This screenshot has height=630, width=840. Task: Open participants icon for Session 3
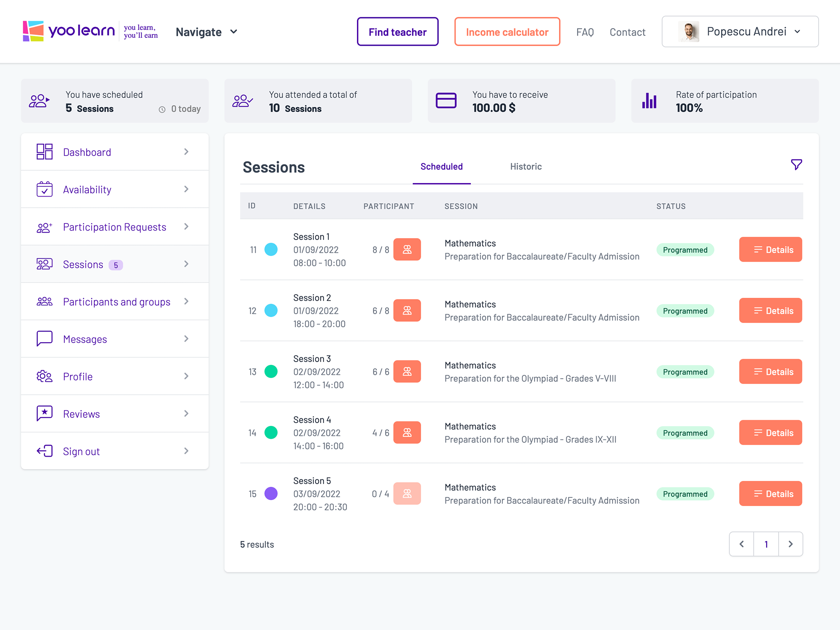(407, 372)
